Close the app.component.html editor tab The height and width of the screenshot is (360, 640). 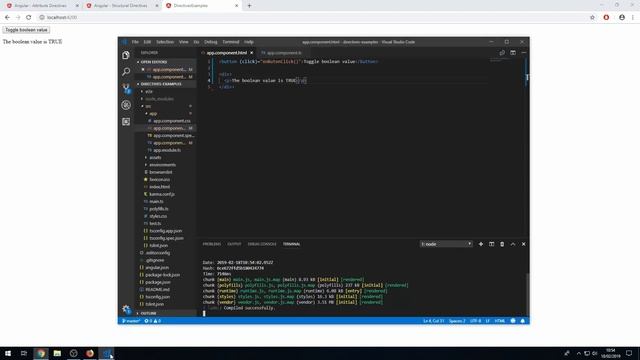tap(251, 53)
